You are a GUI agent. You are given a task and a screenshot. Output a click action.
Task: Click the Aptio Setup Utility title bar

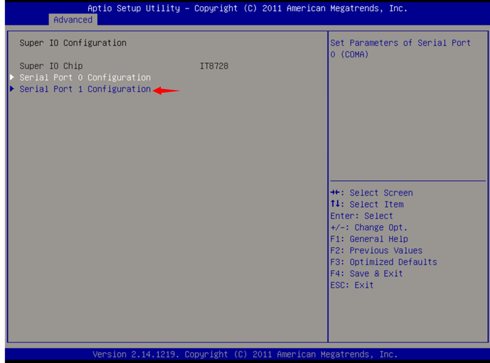click(x=247, y=8)
